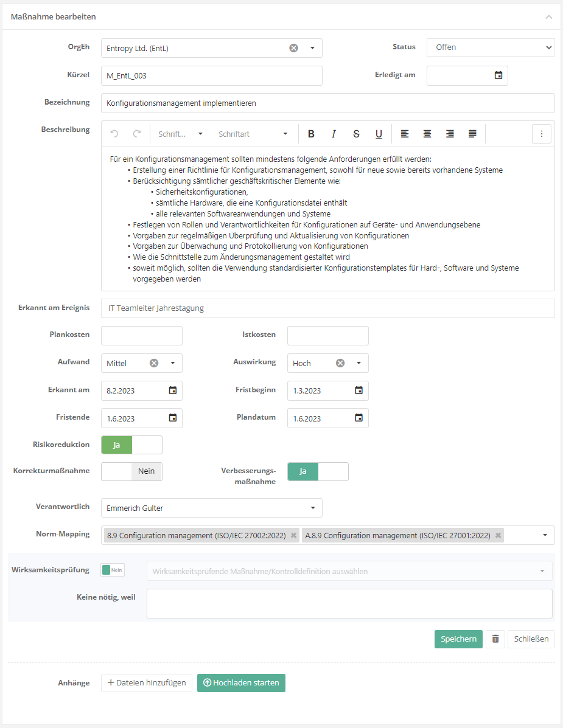This screenshot has height=728, width=563.
Task: Center-align the description text
Action: point(427,134)
